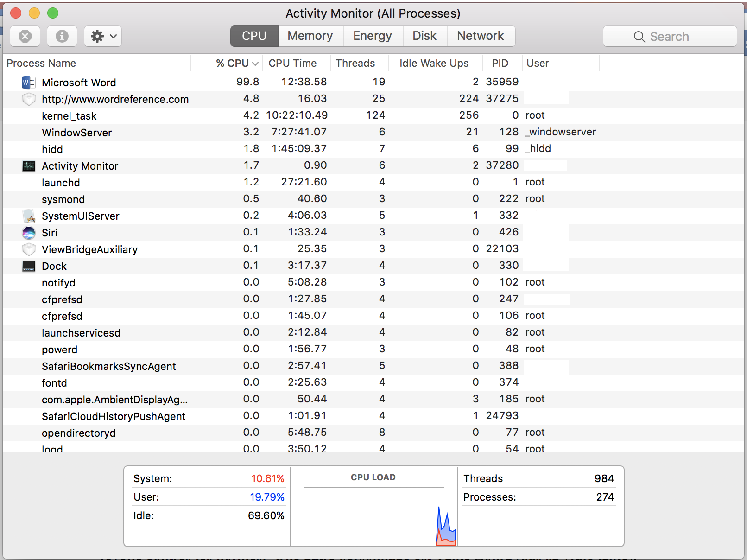Select the WindowServer process
Screen dimensions: 747x560
373,133
